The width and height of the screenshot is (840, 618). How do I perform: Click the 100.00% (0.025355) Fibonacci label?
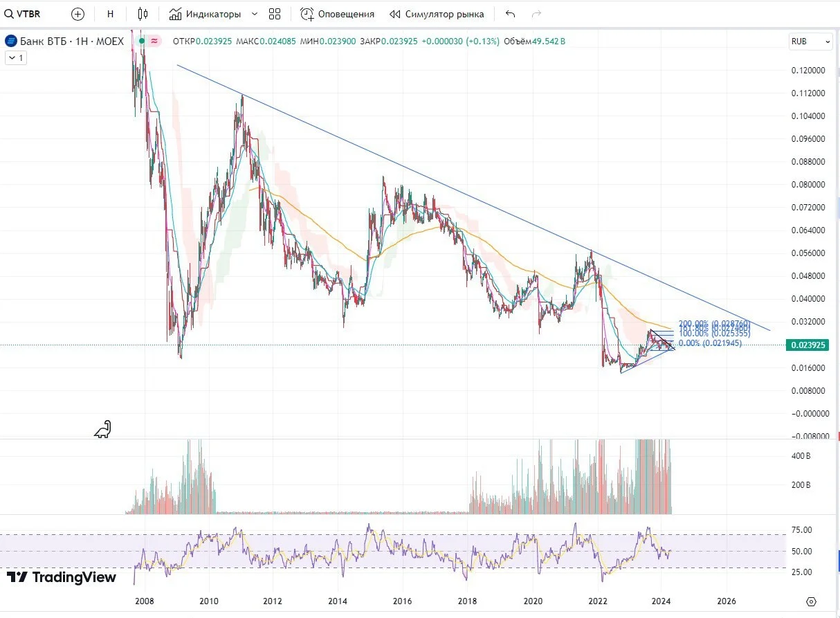pyautogui.click(x=715, y=334)
